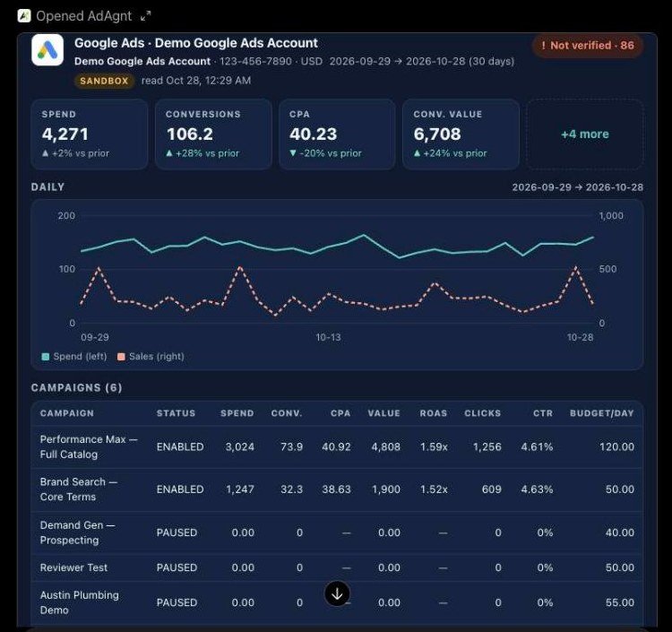Click the 10-13 chart axis label
The image size is (672, 632).
328,337
